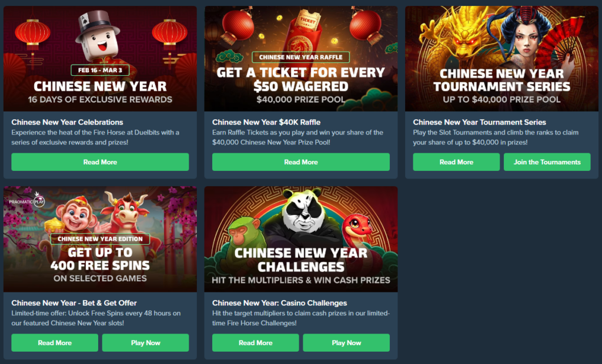The width and height of the screenshot is (602, 364).
Task: Click Read More for Bet & Get Offer
Action: (x=55, y=342)
